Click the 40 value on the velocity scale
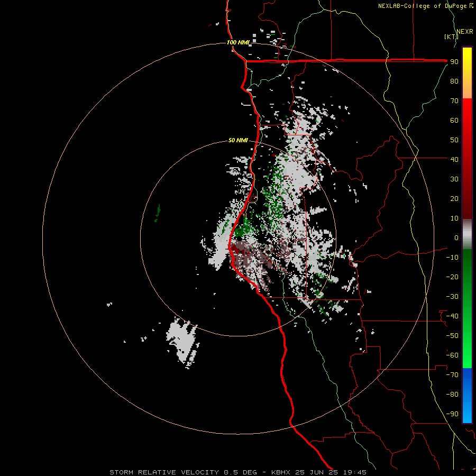 click(454, 159)
